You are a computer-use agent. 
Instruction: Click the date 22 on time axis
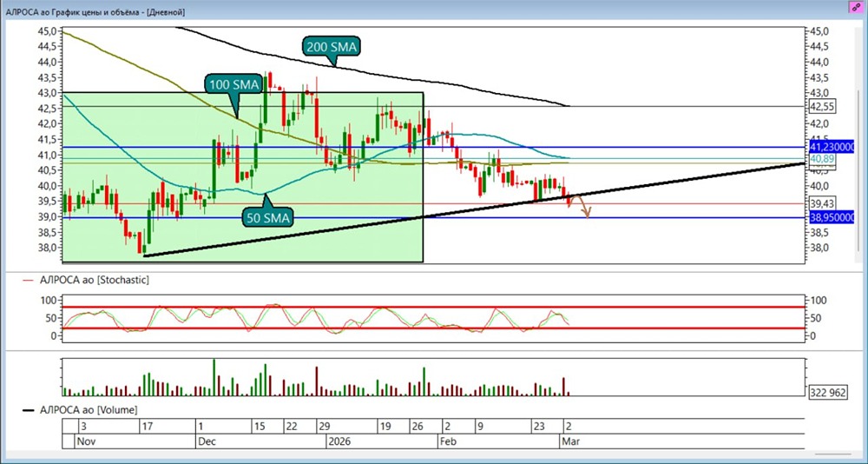(291, 427)
